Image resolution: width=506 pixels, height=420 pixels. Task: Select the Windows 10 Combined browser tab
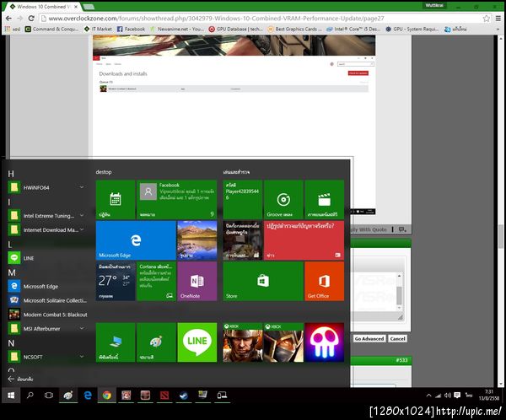tap(44, 7)
